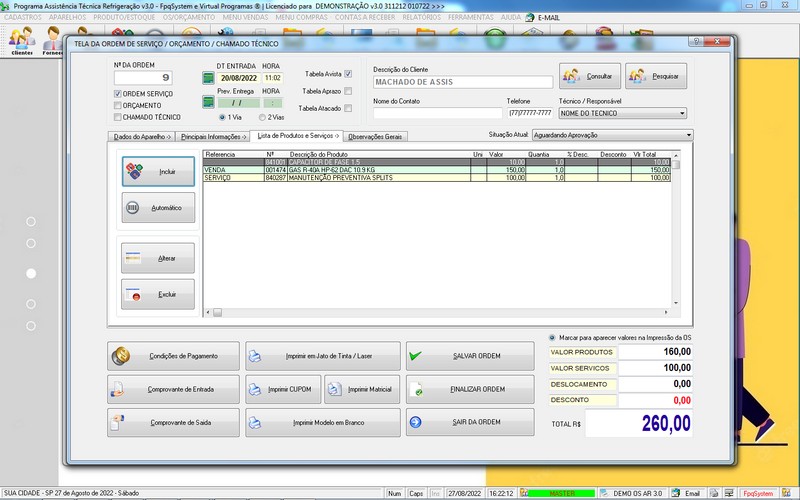800x500 pixels.
Task: Click FINALIZAR ORDEM button
Action: pyautogui.click(x=470, y=389)
